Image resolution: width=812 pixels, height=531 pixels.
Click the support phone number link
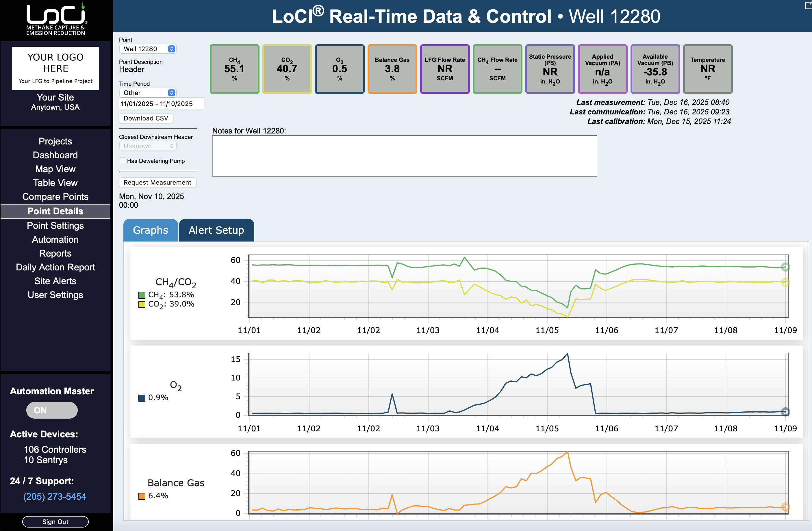(55, 496)
